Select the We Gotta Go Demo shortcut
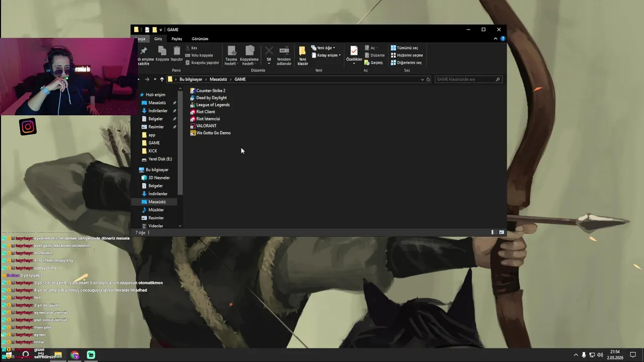Viewport: 644px width, 362px height. (x=210, y=133)
